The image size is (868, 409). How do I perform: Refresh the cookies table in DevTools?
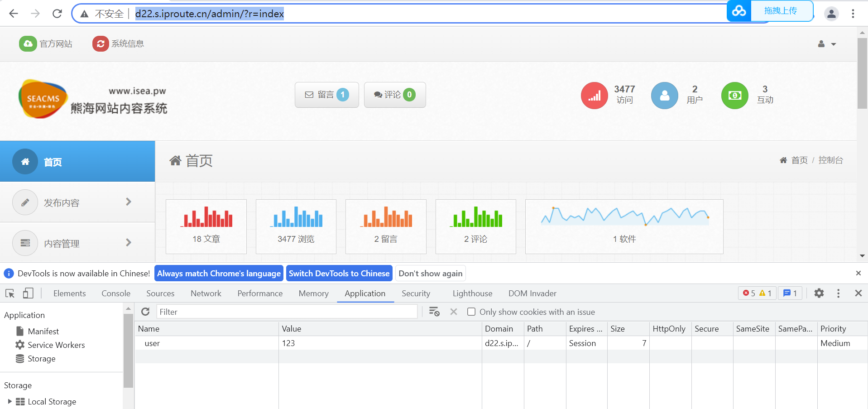pyautogui.click(x=145, y=312)
